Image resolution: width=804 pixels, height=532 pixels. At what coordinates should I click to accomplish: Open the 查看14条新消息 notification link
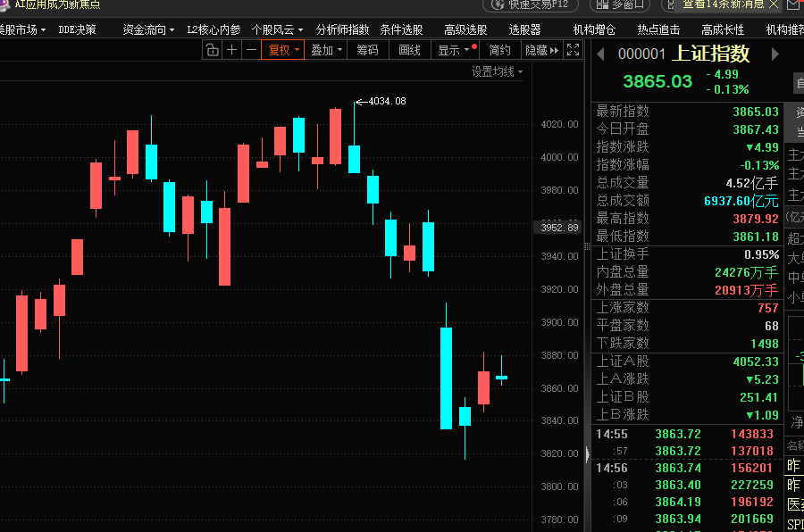coord(723,4)
